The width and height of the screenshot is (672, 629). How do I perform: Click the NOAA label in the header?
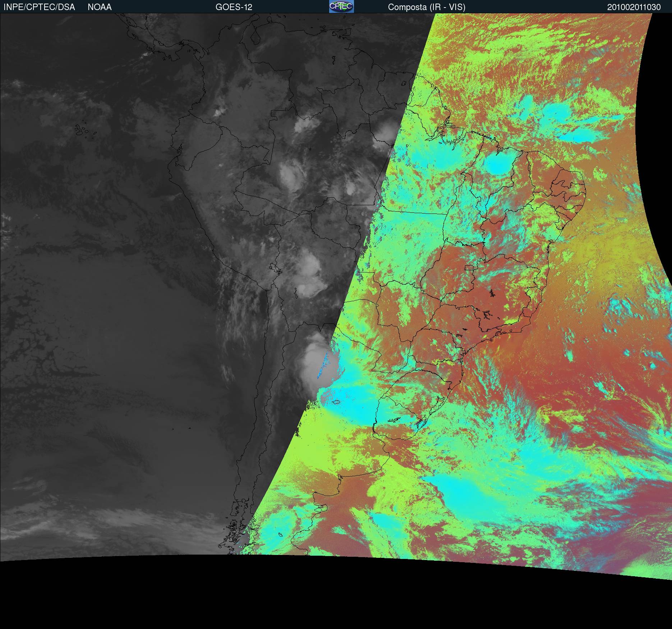100,7
